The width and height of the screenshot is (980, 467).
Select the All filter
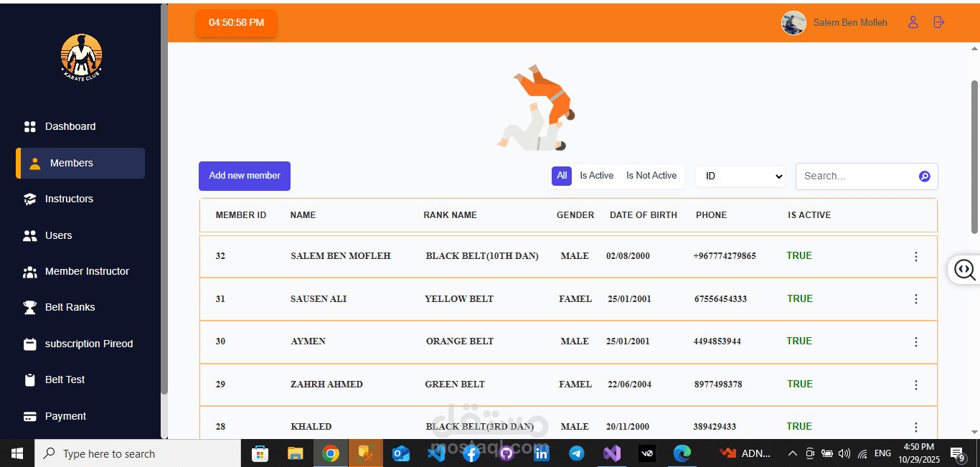[562, 176]
